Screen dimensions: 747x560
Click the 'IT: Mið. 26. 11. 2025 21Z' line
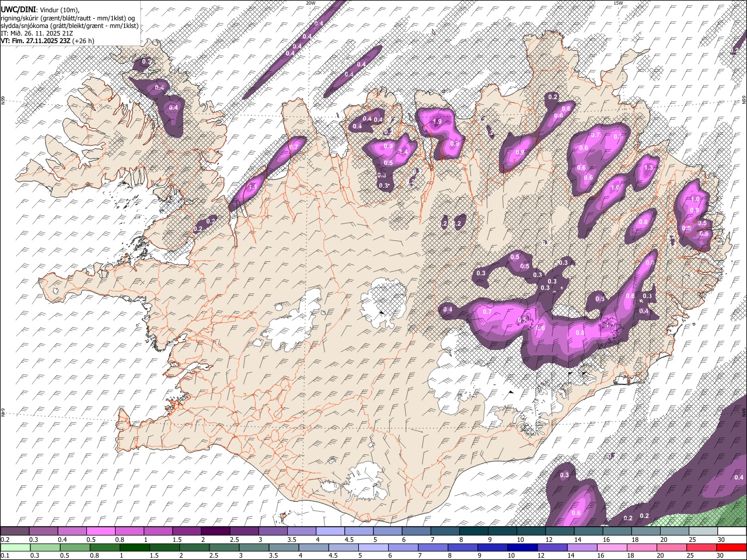pos(37,33)
